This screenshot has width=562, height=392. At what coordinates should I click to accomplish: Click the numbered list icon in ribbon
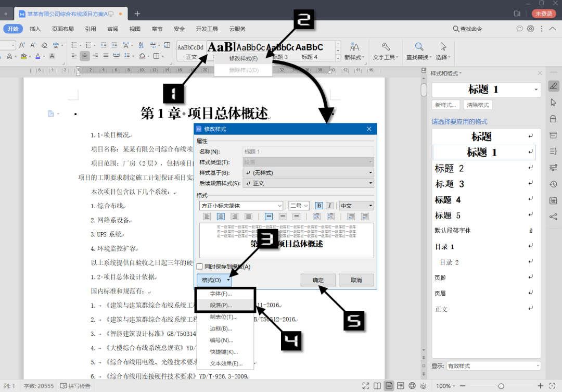click(88, 45)
